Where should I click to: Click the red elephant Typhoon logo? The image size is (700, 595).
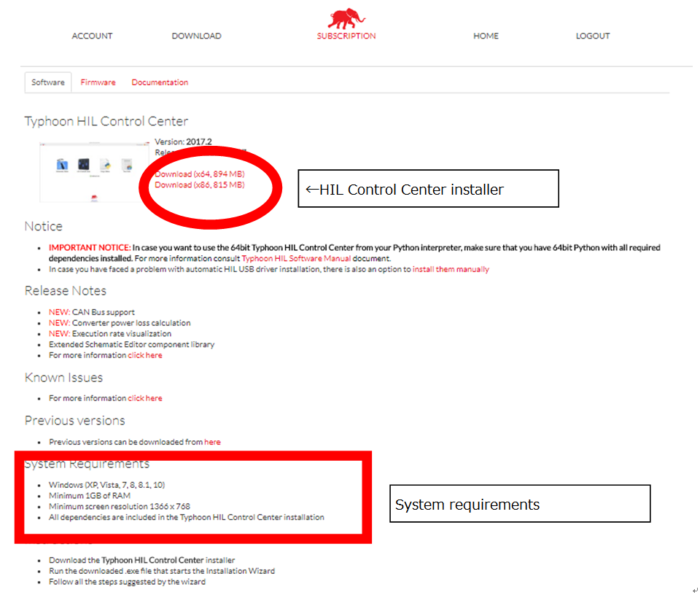click(x=346, y=18)
